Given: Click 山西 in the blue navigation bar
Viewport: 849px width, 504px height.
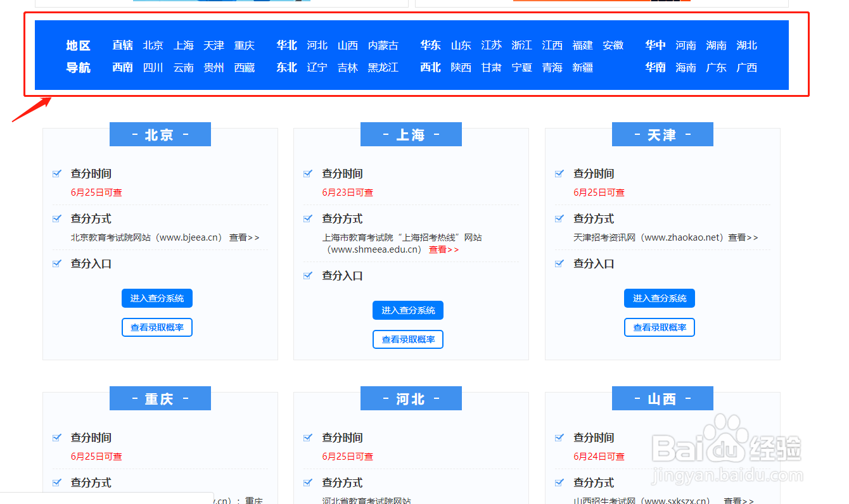Looking at the screenshot, I should pos(348,46).
